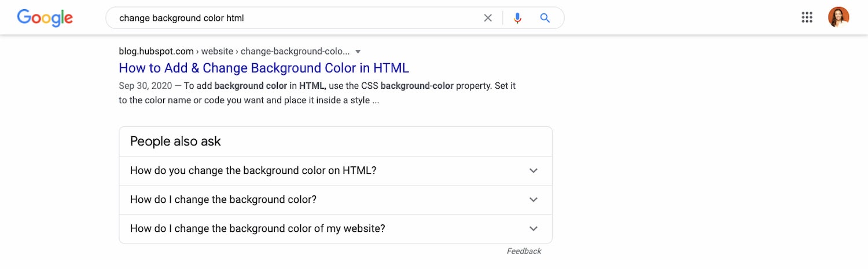
Task: Click the Feedback link below the questions
Action: pyautogui.click(x=524, y=252)
